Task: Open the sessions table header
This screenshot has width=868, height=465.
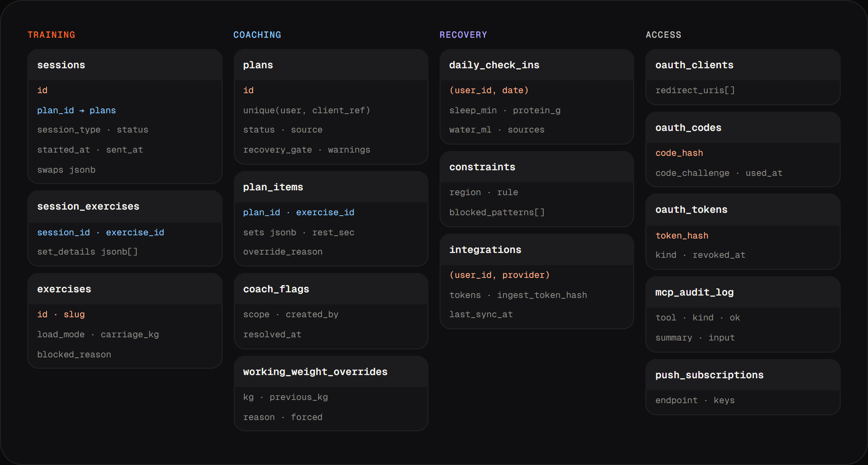Action: click(125, 65)
